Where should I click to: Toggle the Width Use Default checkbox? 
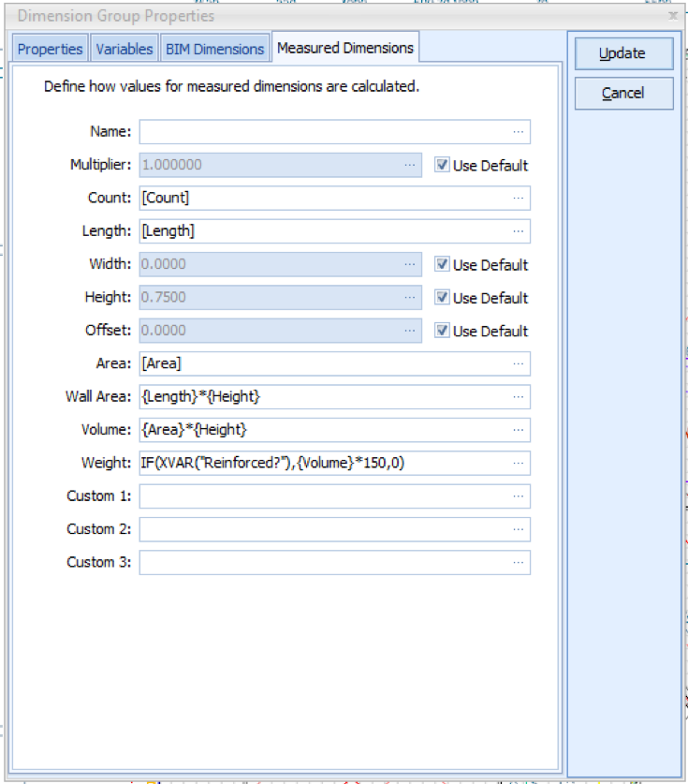[x=442, y=265]
